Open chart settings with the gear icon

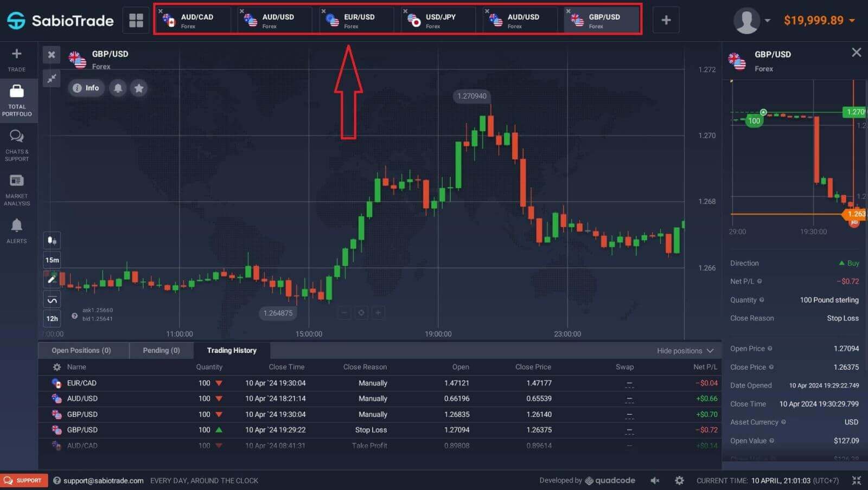[679, 480]
